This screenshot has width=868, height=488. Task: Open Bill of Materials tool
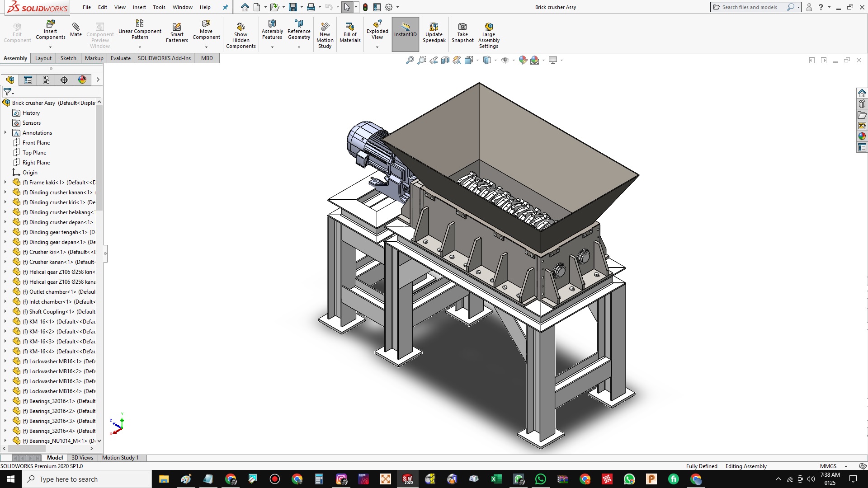coord(350,27)
